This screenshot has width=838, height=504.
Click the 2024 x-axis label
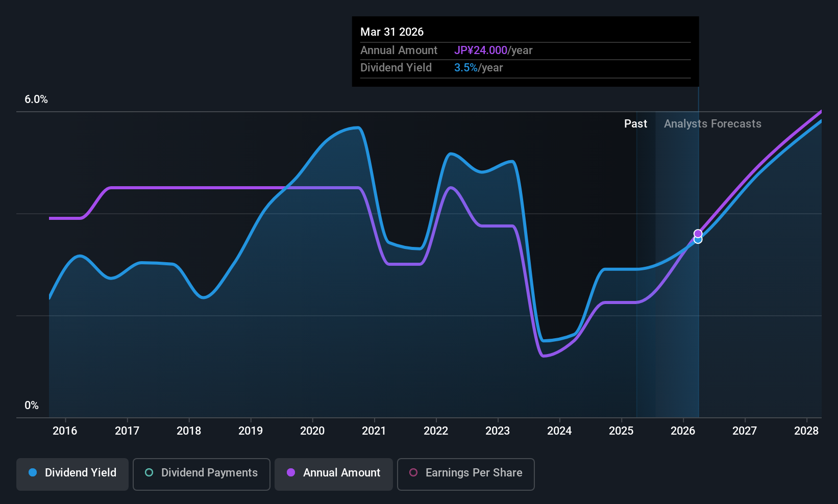[559, 431]
